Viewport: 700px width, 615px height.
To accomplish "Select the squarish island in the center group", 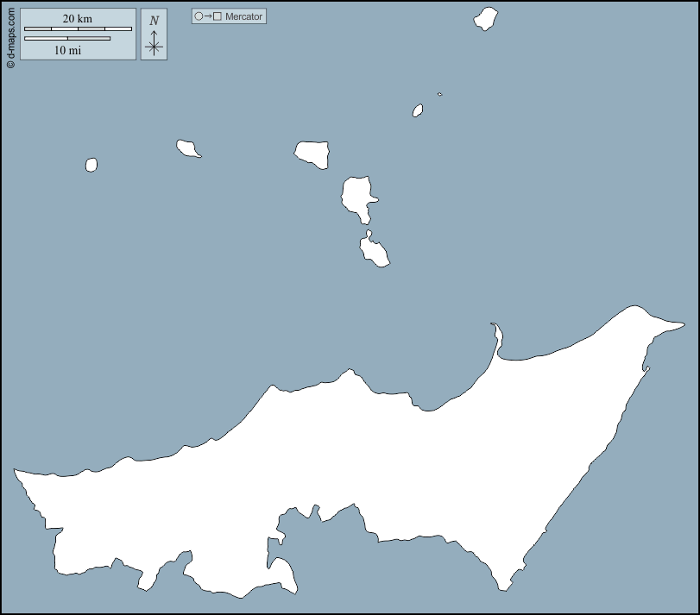I will pos(312,154).
